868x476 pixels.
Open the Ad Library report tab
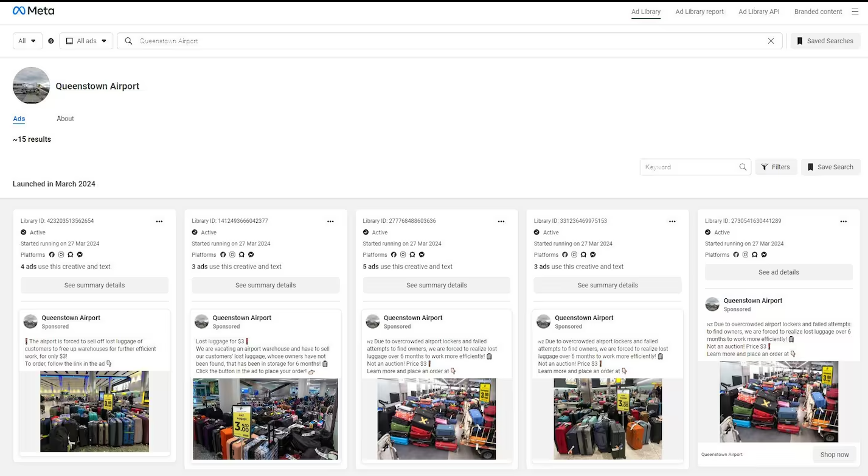(700, 12)
